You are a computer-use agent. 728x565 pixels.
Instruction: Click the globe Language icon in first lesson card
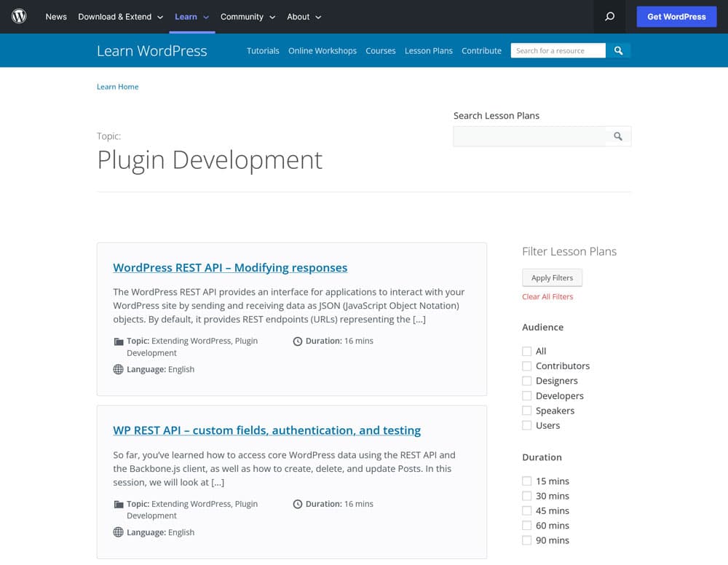click(119, 370)
